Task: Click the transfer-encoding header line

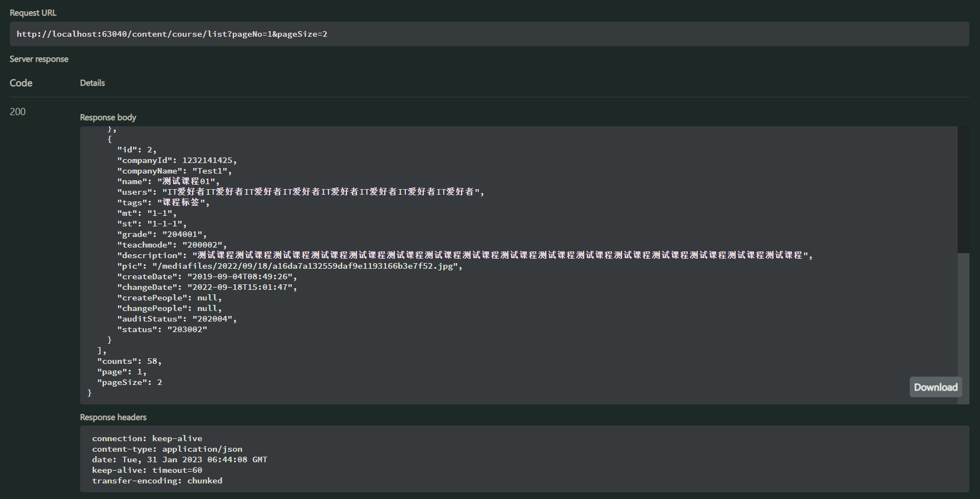Action: tap(157, 481)
